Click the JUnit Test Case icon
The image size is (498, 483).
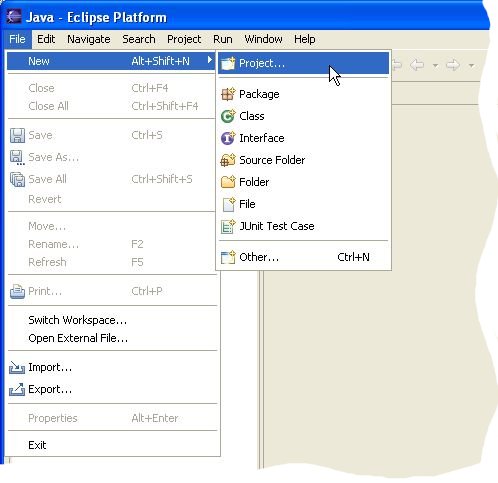pyautogui.click(x=228, y=226)
